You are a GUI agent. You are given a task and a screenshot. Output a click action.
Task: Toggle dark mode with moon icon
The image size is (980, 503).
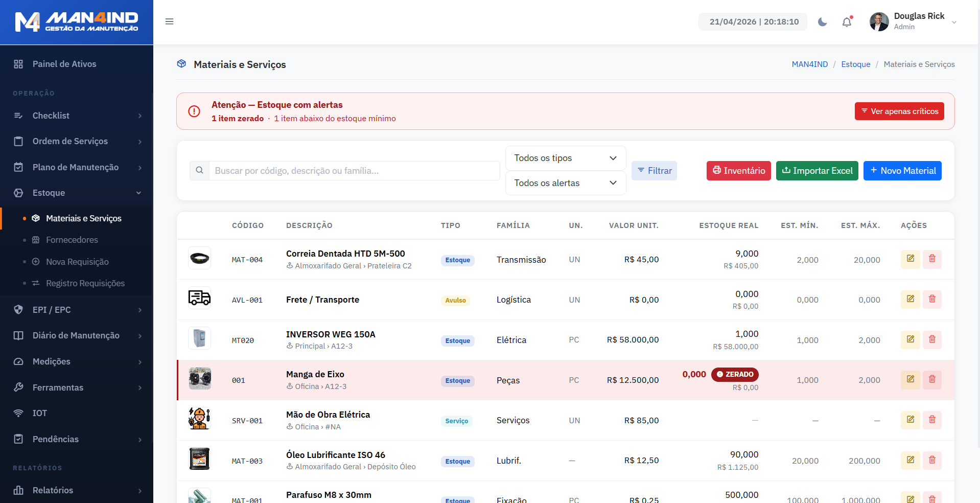pos(822,22)
